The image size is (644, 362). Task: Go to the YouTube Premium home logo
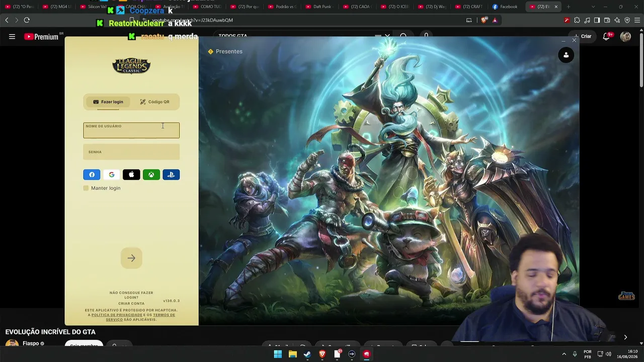pos(41,37)
